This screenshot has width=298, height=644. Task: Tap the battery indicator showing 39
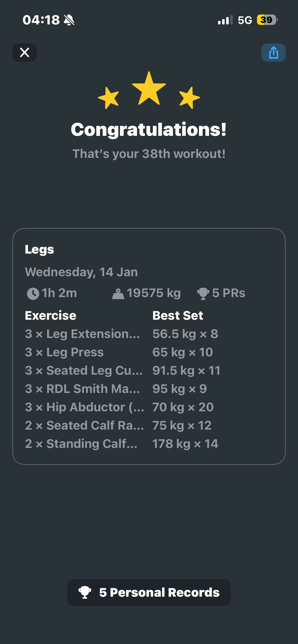267,20
